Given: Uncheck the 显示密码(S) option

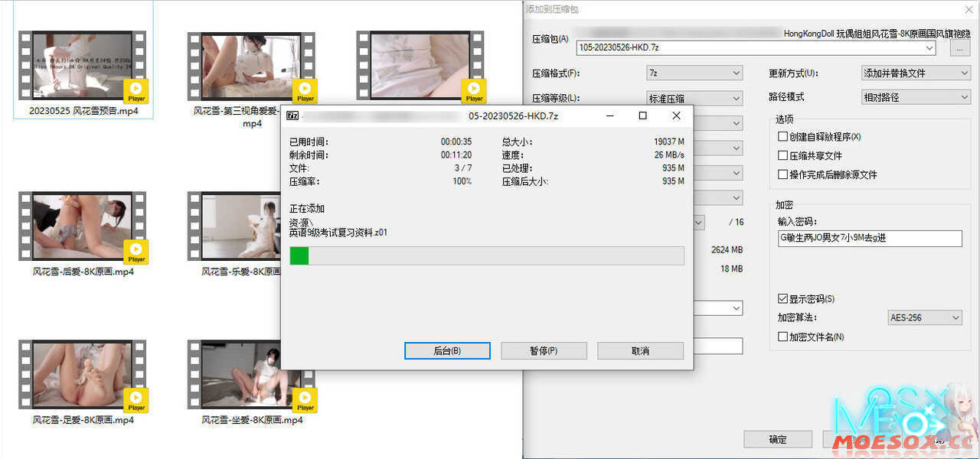Looking at the screenshot, I should 782,299.
